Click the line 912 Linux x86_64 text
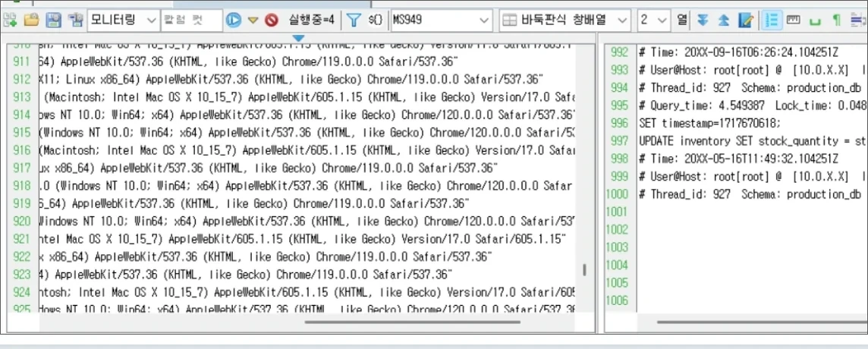This screenshot has width=868, height=349. tap(292, 80)
